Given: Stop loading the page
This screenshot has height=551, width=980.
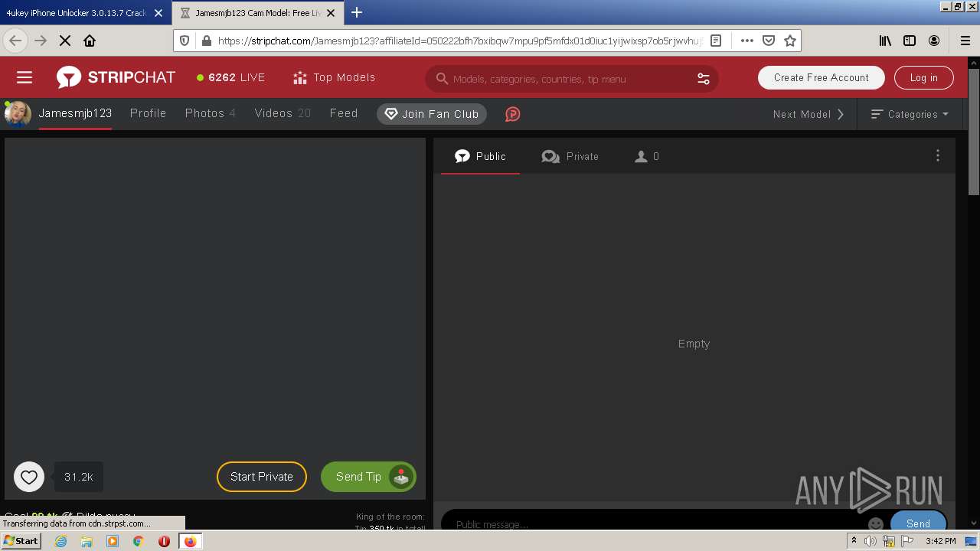Looking at the screenshot, I should (x=65, y=41).
